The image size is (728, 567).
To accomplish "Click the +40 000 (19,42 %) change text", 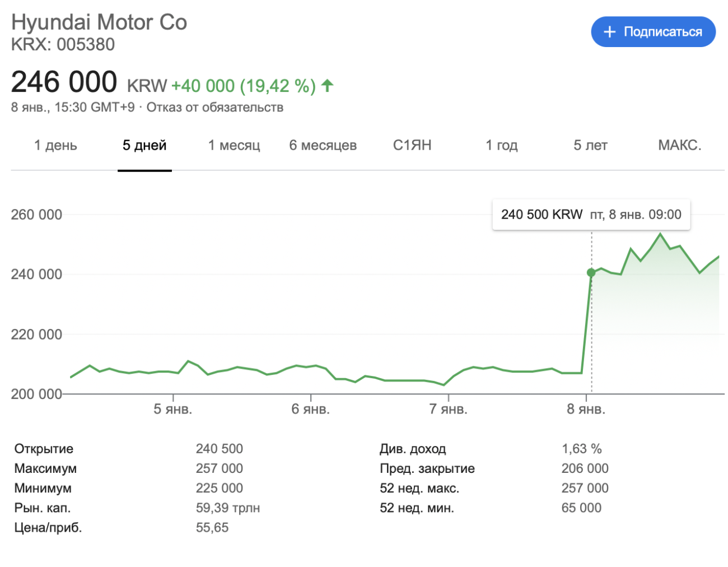I will [244, 86].
